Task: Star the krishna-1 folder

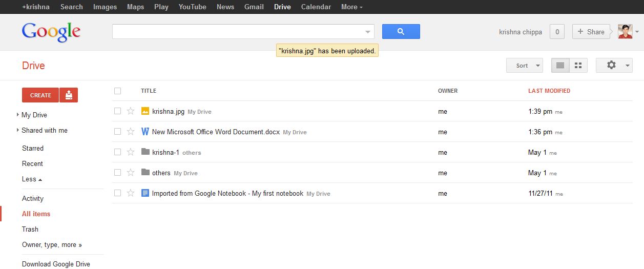Action: point(131,152)
